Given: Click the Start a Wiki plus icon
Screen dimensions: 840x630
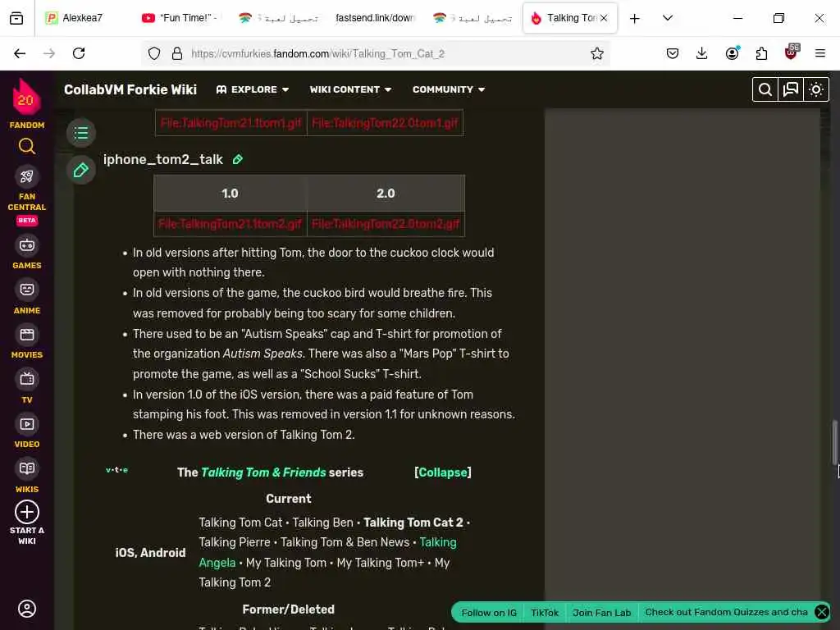Looking at the screenshot, I should tap(27, 512).
